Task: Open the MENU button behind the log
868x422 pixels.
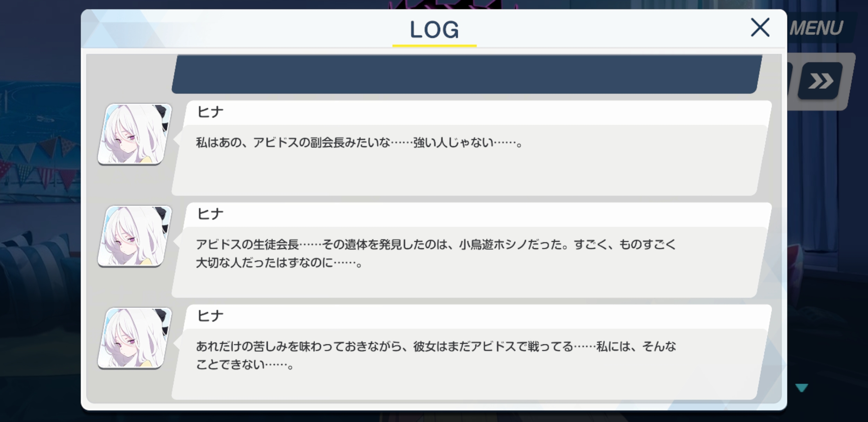Action: pyautogui.click(x=816, y=28)
